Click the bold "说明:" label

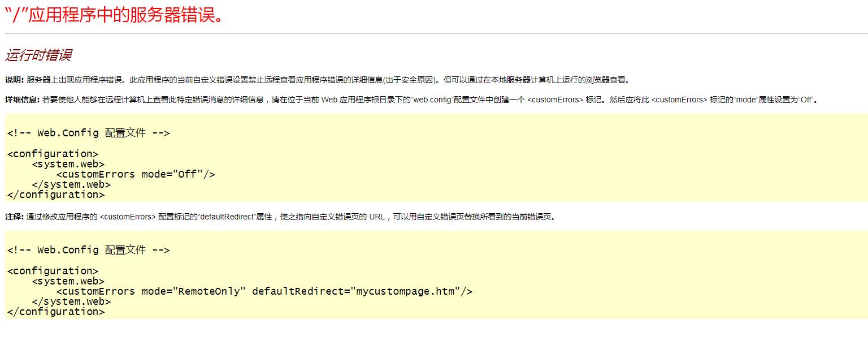click(15, 80)
